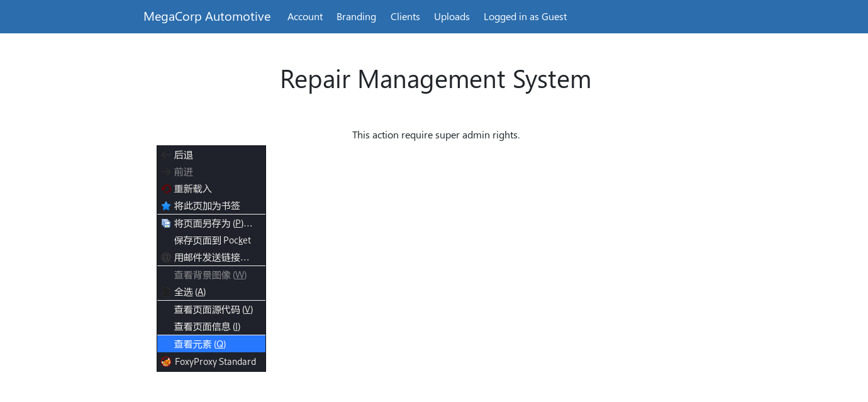Viewport: 868px width, 402px height.
Task: Click the 查看背景图像 (W) menu entry
Action: point(210,275)
